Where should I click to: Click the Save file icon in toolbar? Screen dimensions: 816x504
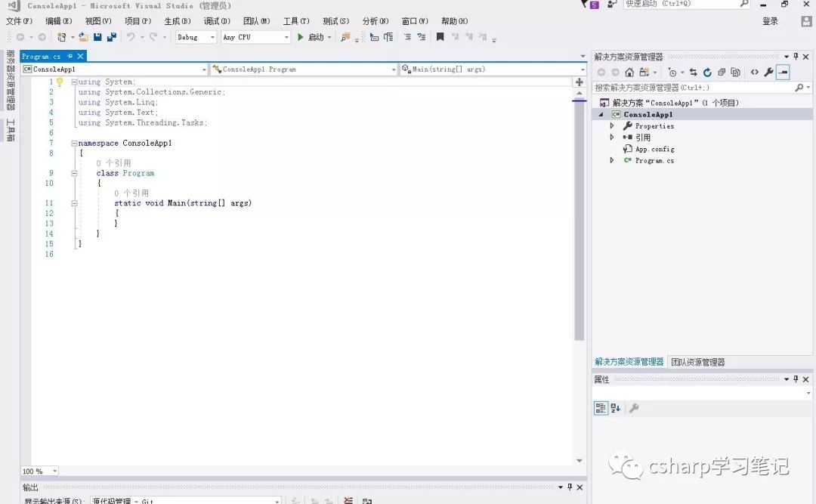pos(97,37)
